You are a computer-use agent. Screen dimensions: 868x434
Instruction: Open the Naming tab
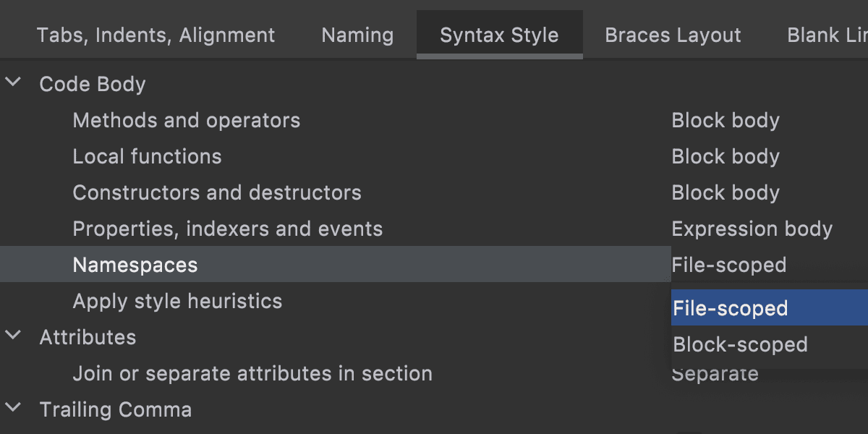(x=357, y=35)
